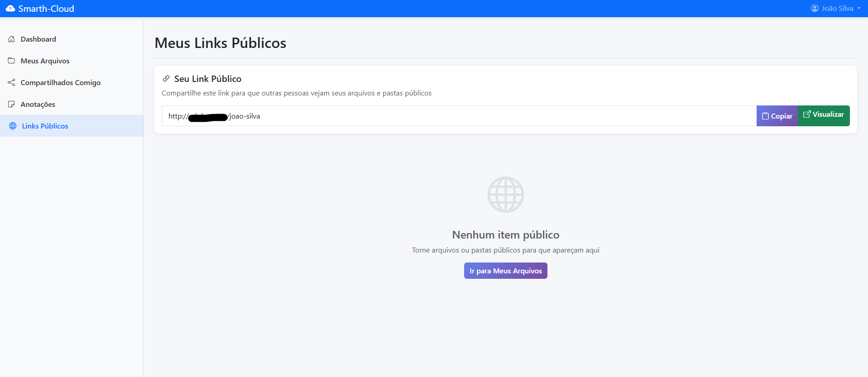Screen dimensions: 868x377
Task: Open Dashboard from the sidebar
Action: click(x=38, y=39)
